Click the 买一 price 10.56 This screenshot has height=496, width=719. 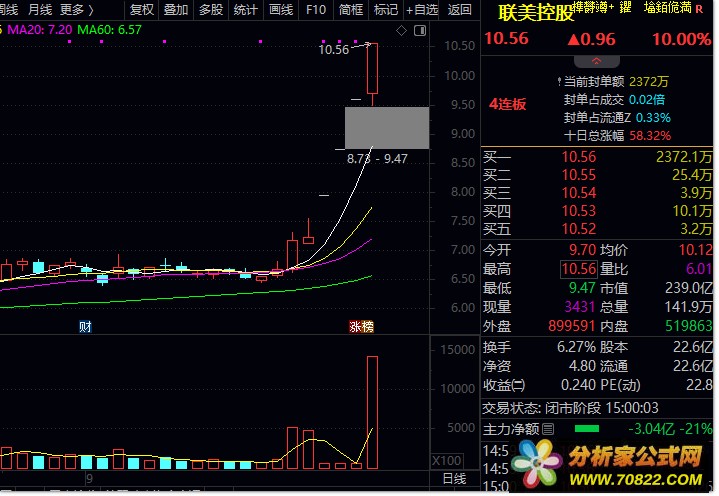click(x=579, y=157)
